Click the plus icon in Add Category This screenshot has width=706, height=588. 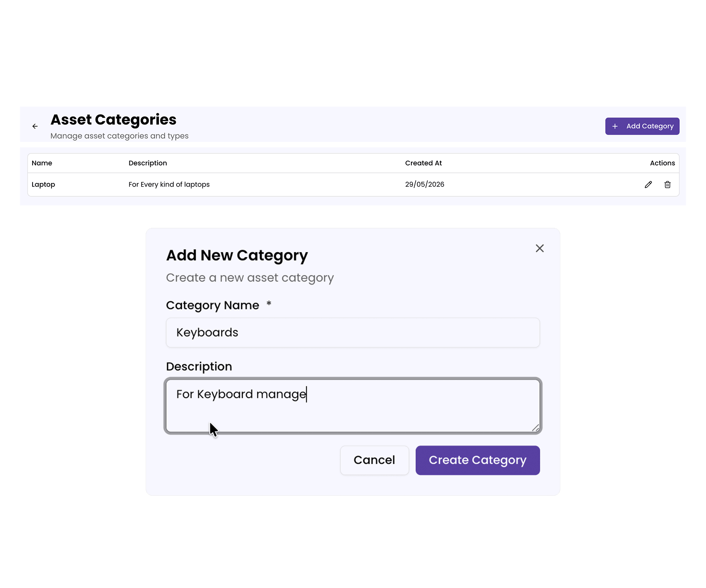pyautogui.click(x=615, y=126)
